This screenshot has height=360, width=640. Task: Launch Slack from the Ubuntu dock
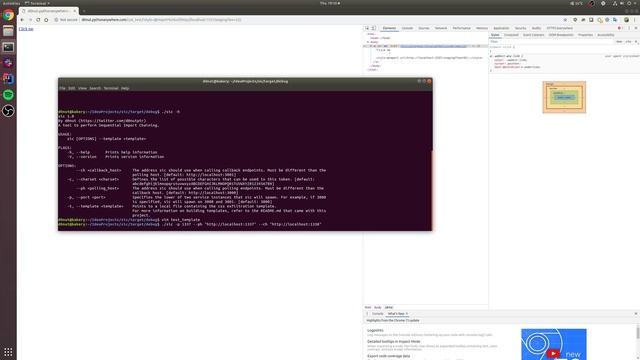[x=8, y=63]
